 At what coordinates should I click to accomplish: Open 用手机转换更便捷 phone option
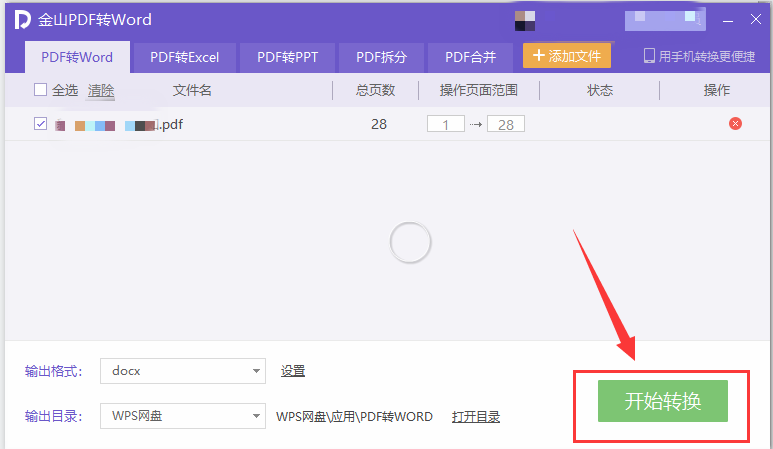pyautogui.click(x=699, y=56)
